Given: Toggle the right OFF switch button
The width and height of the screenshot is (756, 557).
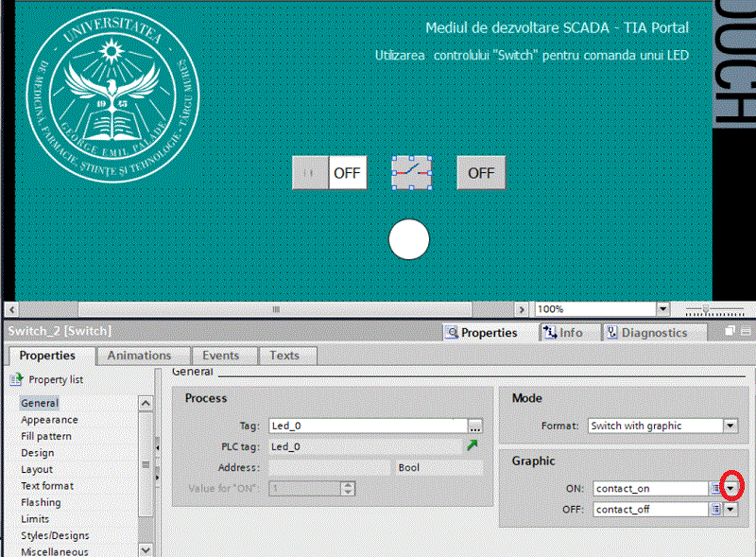Looking at the screenshot, I should click(481, 173).
